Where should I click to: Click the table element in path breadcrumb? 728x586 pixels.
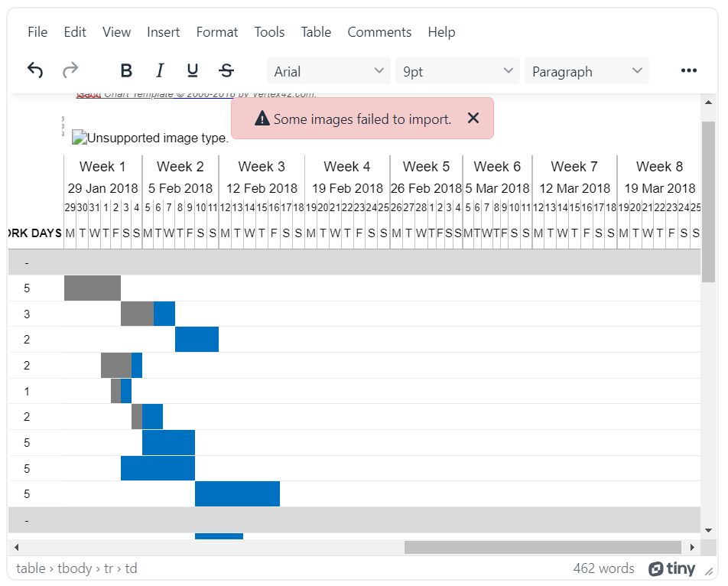pos(31,568)
